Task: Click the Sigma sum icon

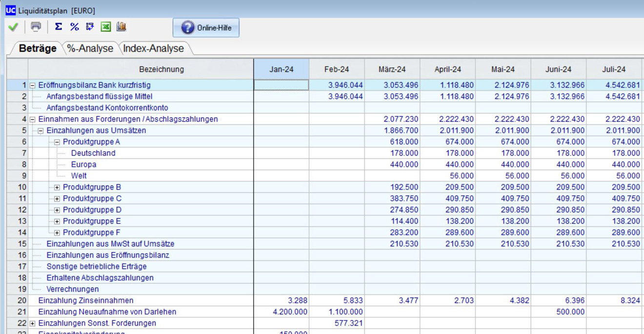Action: (x=59, y=27)
